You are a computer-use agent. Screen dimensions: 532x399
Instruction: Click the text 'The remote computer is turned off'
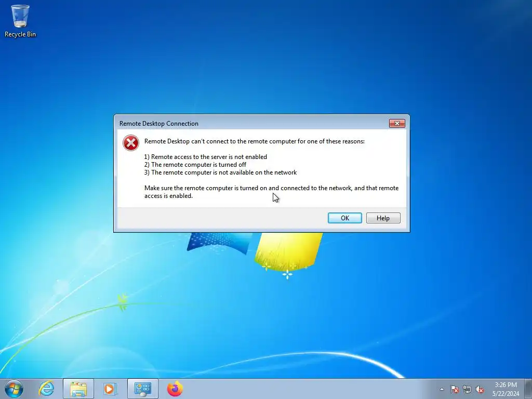point(199,165)
